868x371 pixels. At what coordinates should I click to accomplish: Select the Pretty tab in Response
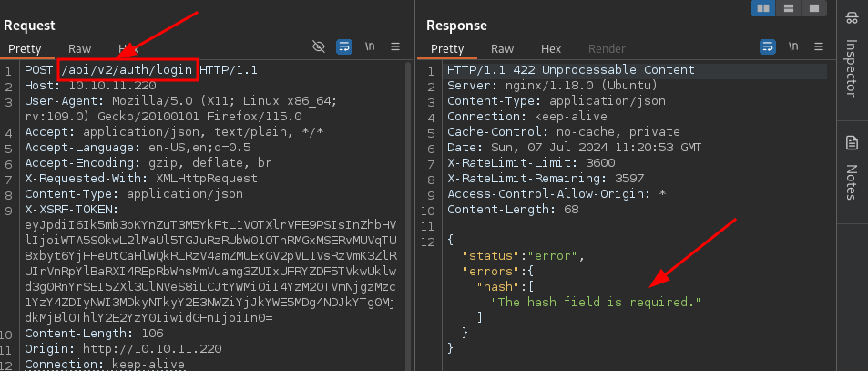447,48
